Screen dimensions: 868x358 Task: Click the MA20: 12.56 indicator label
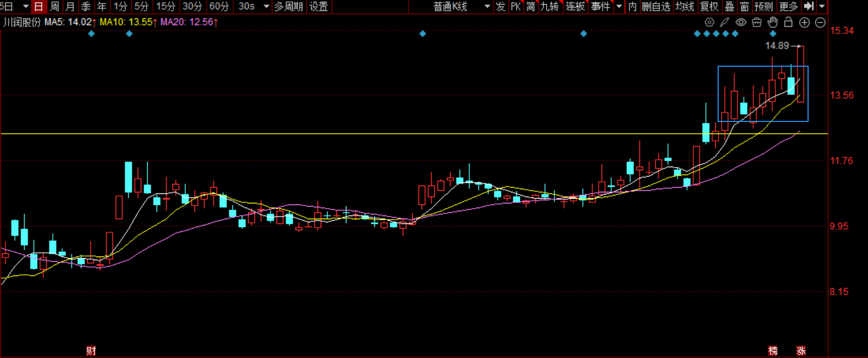tap(189, 23)
